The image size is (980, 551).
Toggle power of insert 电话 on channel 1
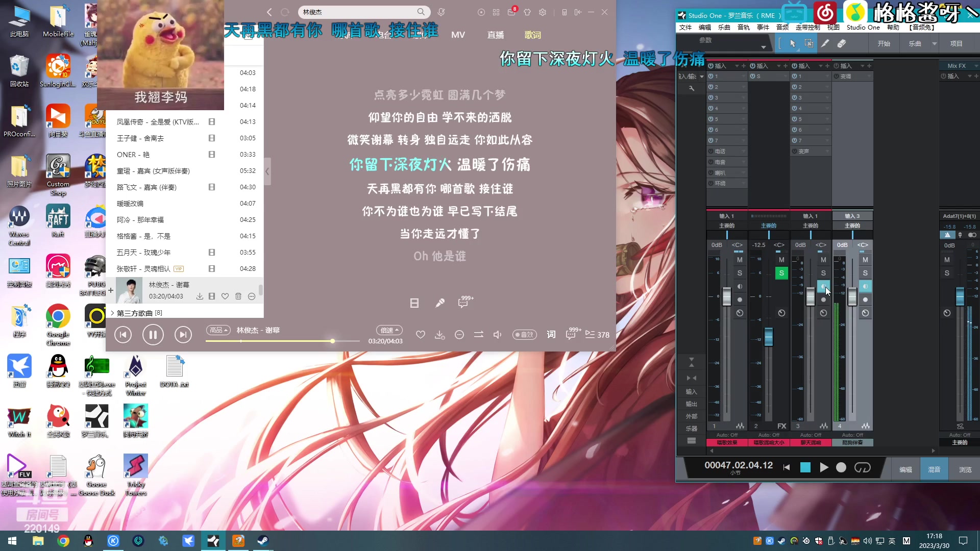click(711, 151)
